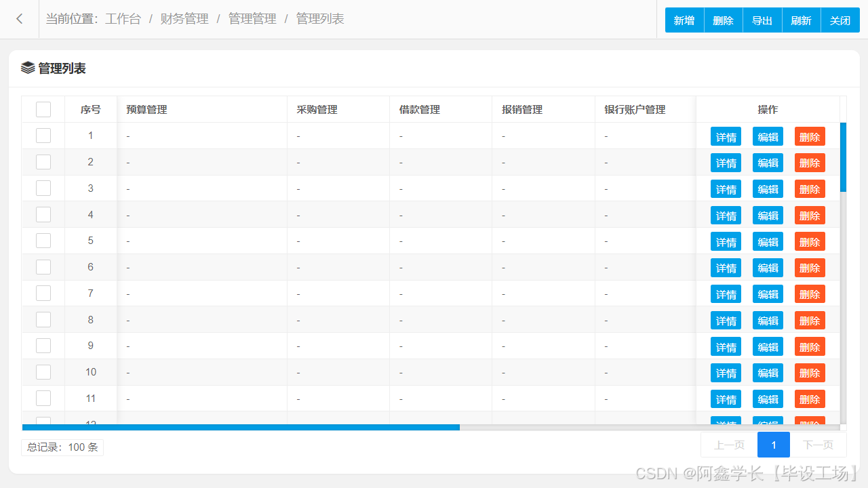Click the 下一页 pagination button
868x488 pixels.
point(818,445)
